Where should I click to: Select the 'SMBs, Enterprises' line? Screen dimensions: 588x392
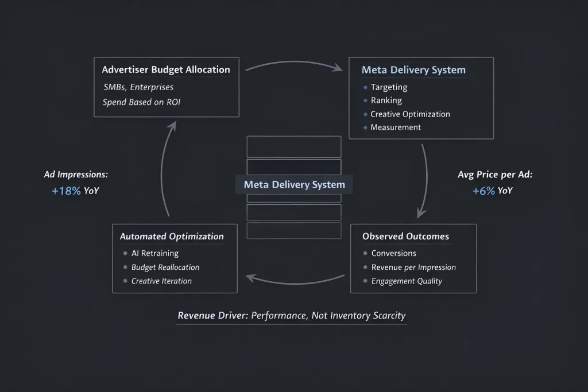138,87
